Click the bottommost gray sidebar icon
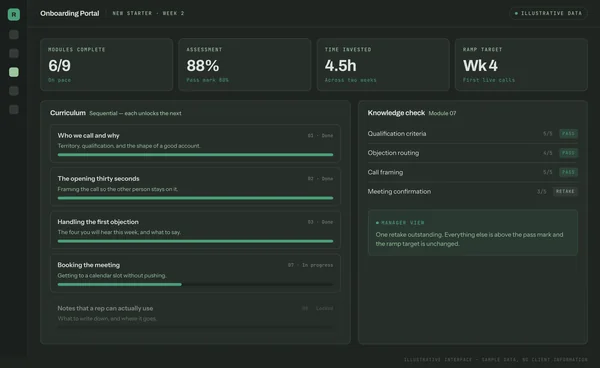 14,109
